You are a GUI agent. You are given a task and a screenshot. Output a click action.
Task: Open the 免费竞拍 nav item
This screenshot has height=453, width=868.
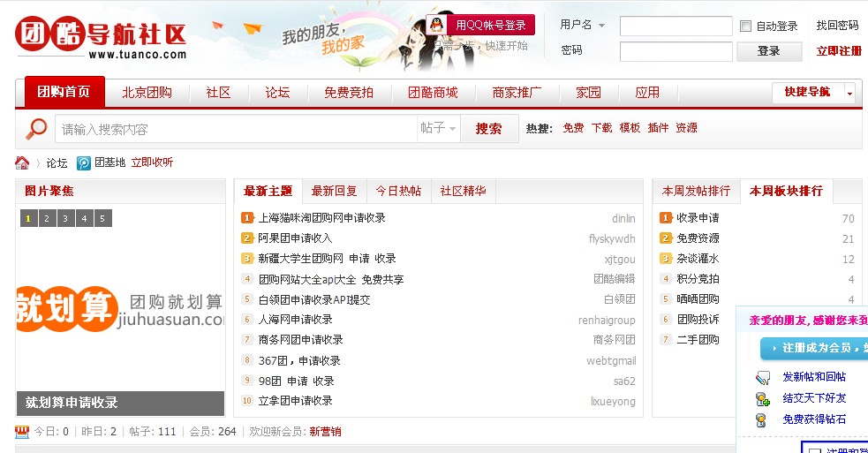point(349,93)
